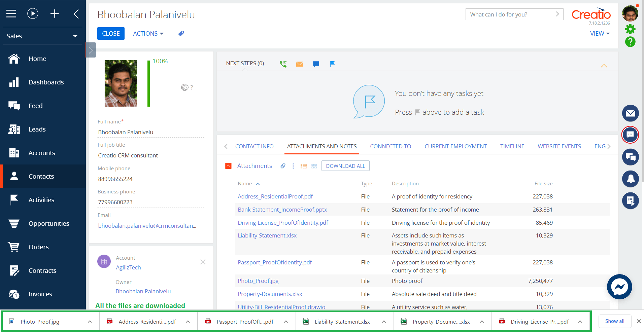Open the TIMELINE tab
The height and width of the screenshot is (332, 644).
tap(512, 146)
